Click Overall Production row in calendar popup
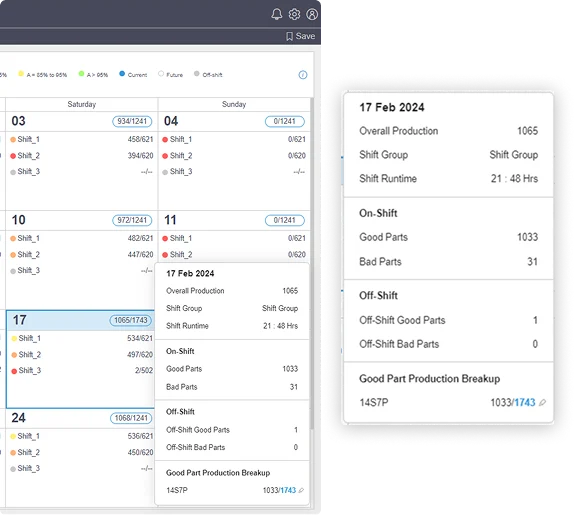Viewport: 575px width, 515px height. [x=232, y=291]
